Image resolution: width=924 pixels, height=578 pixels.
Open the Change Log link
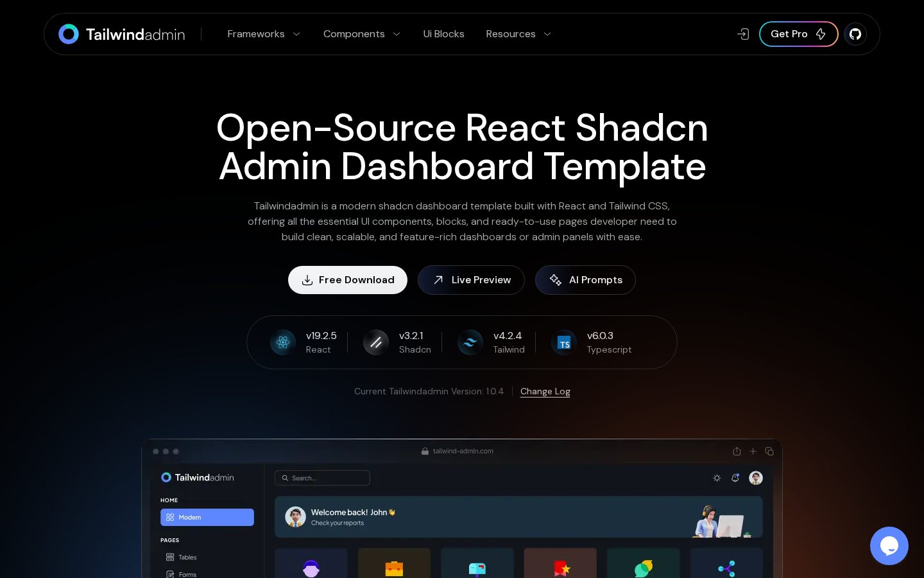pyautogui.click(x=545, y=391)
